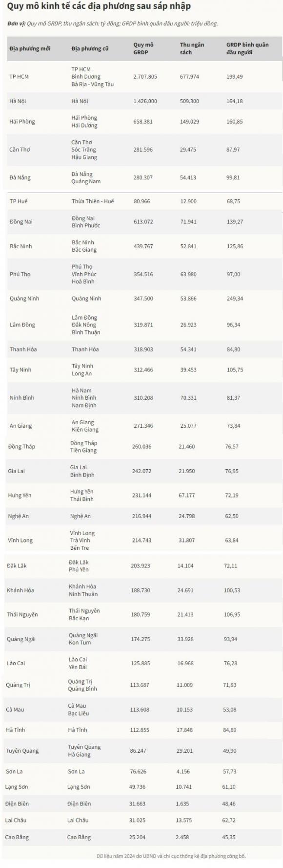Image resolution: width=283 pixels, height=868 pixels.
Task: Click the Hà Nội GRDP value 1.426.000
Action: (x=145, y=101)
